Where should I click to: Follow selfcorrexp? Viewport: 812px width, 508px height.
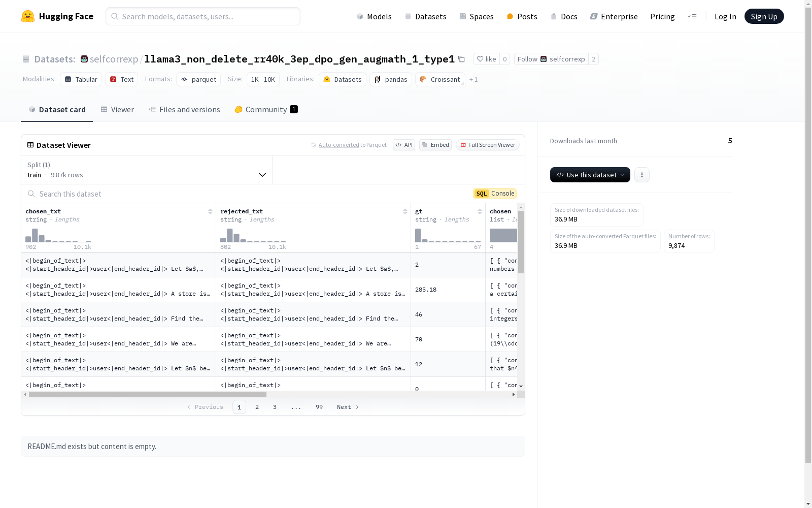point(551,59)
